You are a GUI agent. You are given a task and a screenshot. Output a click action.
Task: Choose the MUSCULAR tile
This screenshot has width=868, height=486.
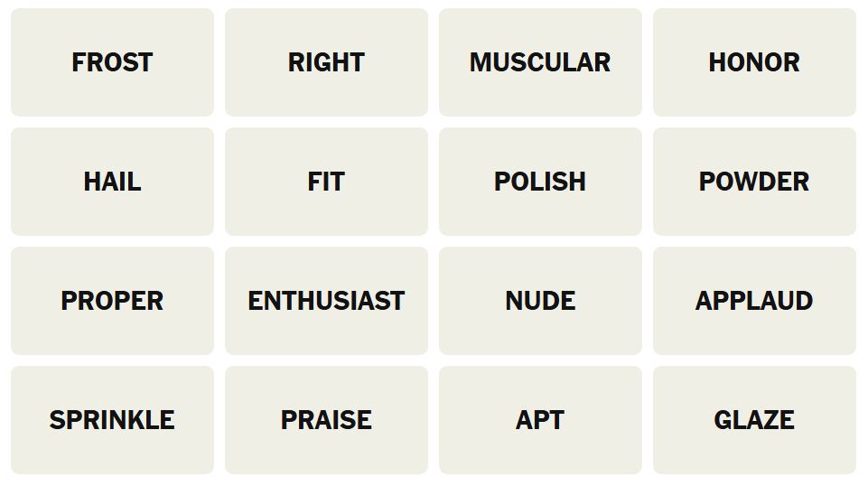(540, 62)
